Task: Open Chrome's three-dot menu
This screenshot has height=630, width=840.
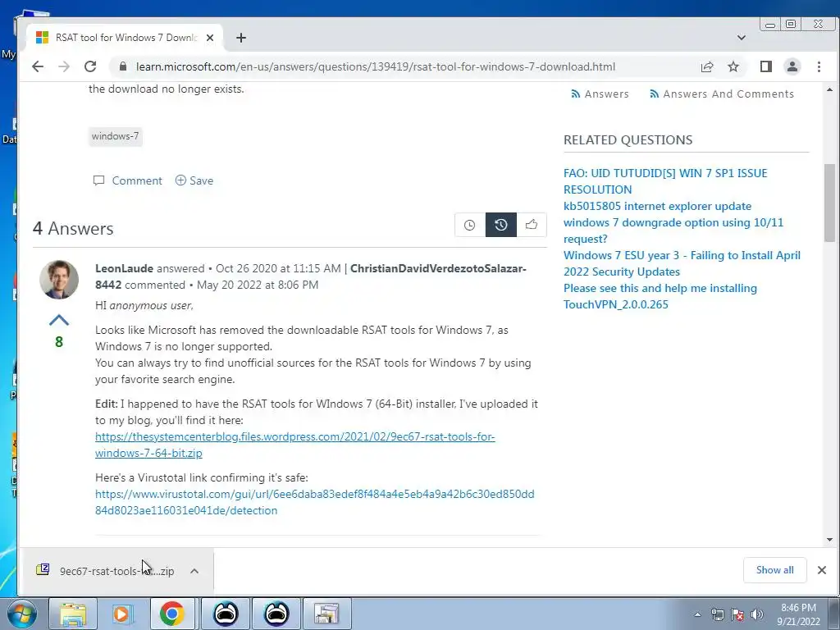Action: pyautogui.click(x=819, y=66)
